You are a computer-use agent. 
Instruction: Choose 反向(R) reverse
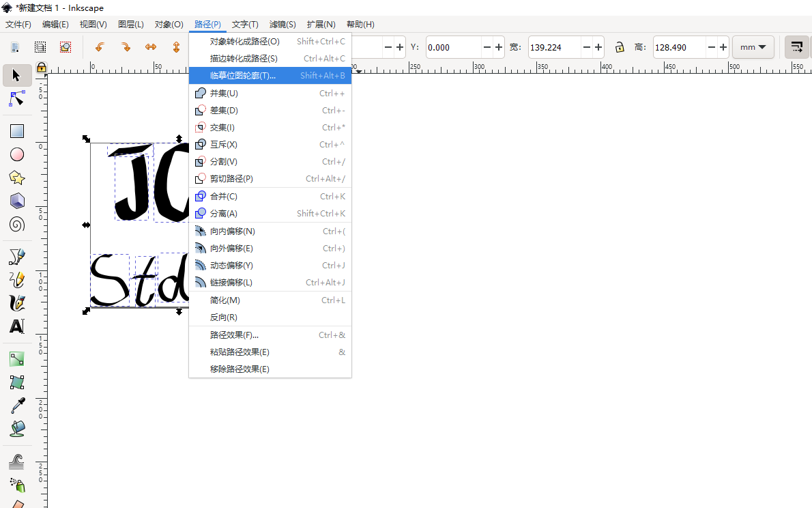pos(270,317)
